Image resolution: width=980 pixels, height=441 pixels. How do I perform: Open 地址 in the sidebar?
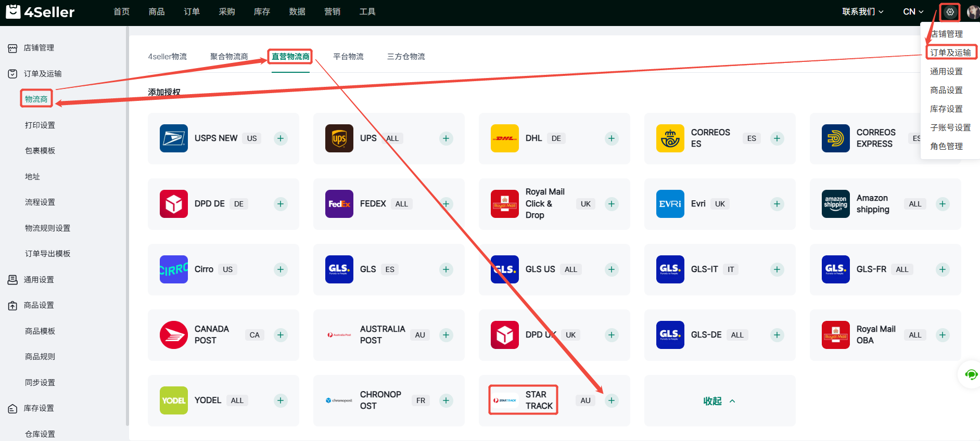(32, 177)
